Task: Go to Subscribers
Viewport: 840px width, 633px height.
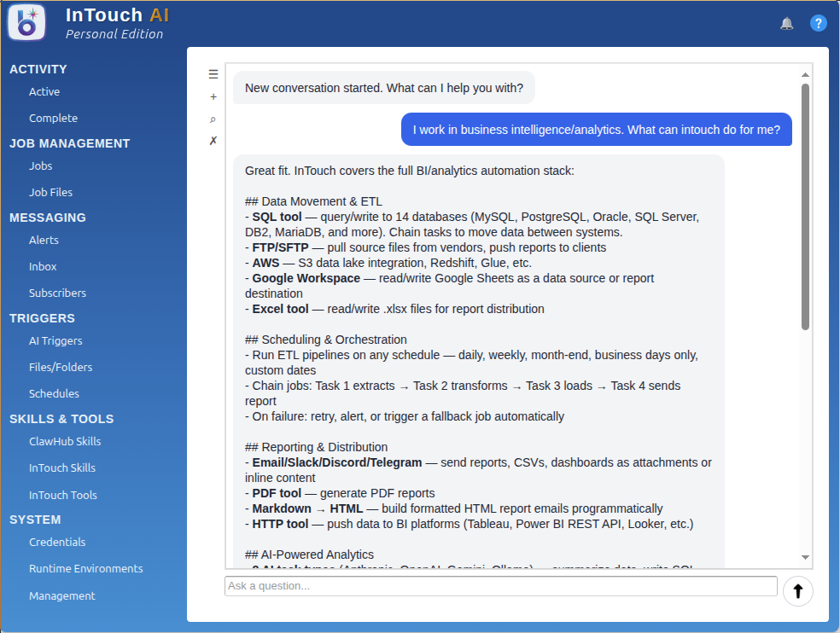Action: 57,293
